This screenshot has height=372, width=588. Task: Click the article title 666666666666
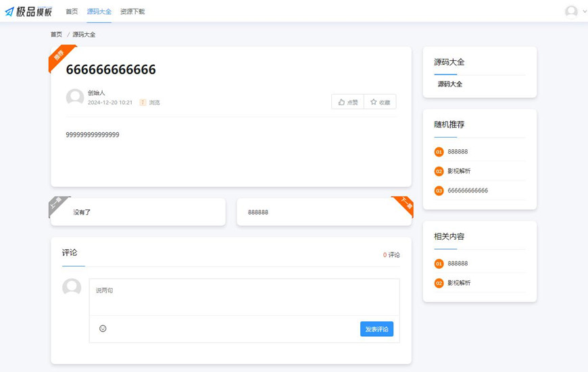tap(111, 70)
